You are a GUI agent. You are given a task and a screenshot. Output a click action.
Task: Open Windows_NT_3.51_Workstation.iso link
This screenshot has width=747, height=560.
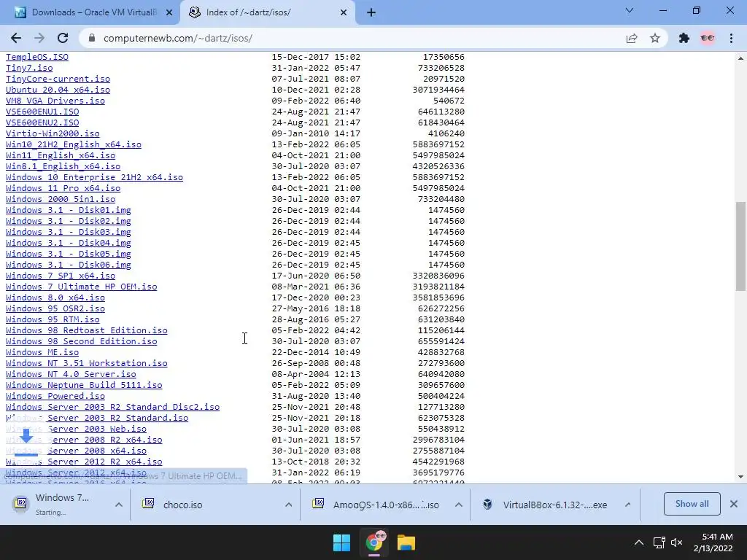[x=87, y=364]
